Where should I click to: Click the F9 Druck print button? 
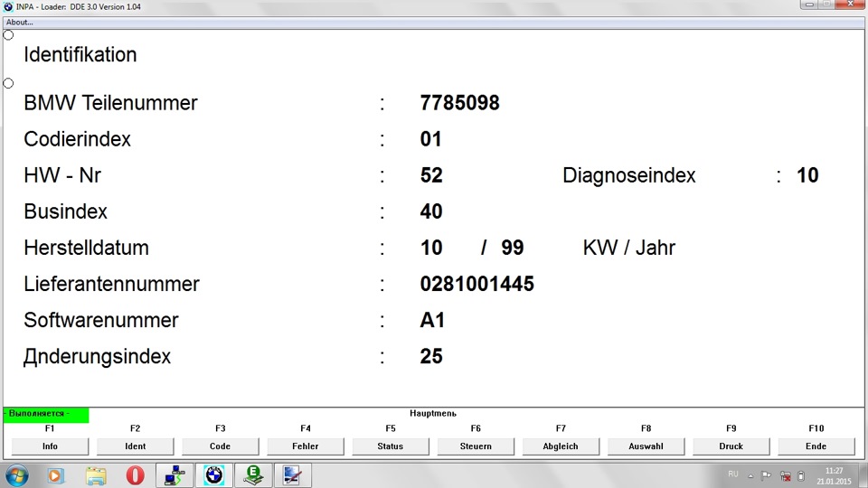pos(731,446)
